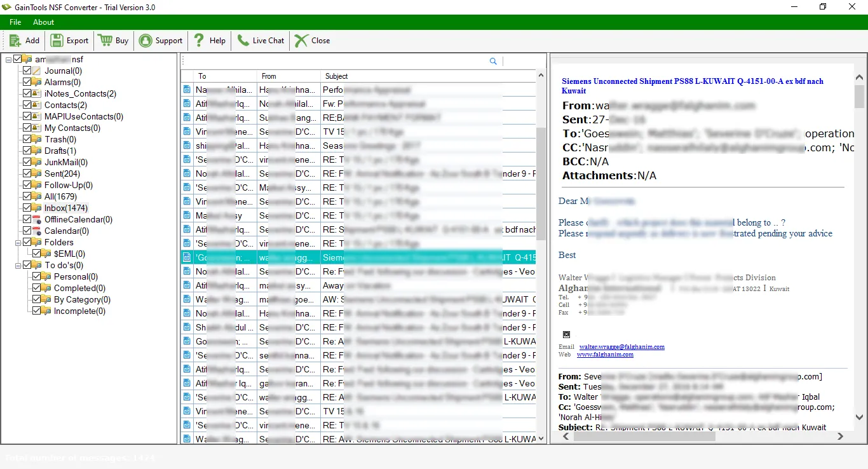Open the File menu

(15, 22)
